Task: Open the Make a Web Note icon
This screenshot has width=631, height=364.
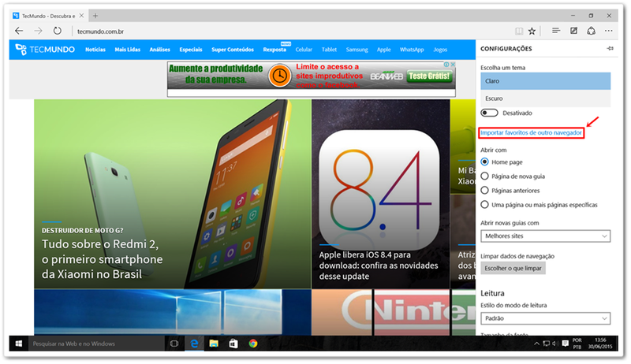Action: 574,31
